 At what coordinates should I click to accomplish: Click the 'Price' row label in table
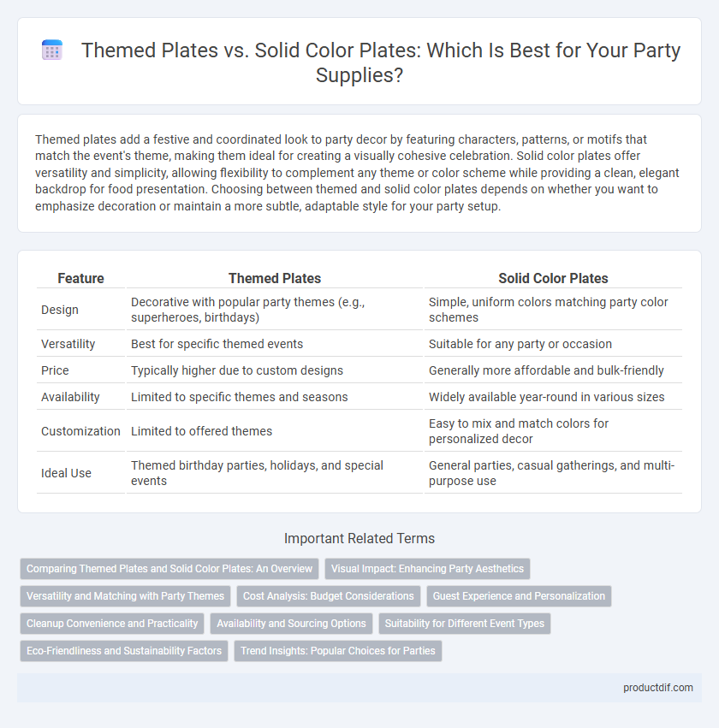click(55, 370)
